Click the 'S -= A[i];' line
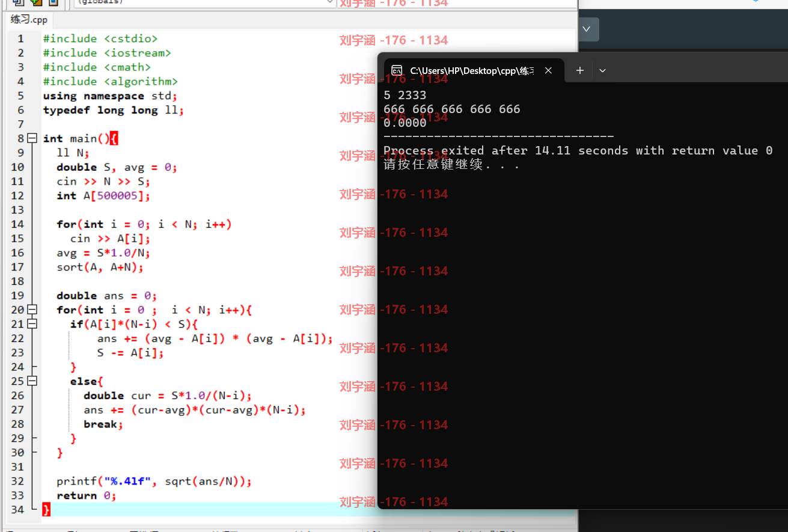Image resolution: width=788 pixels, height=532 pixels. click(x=130, y=353)
